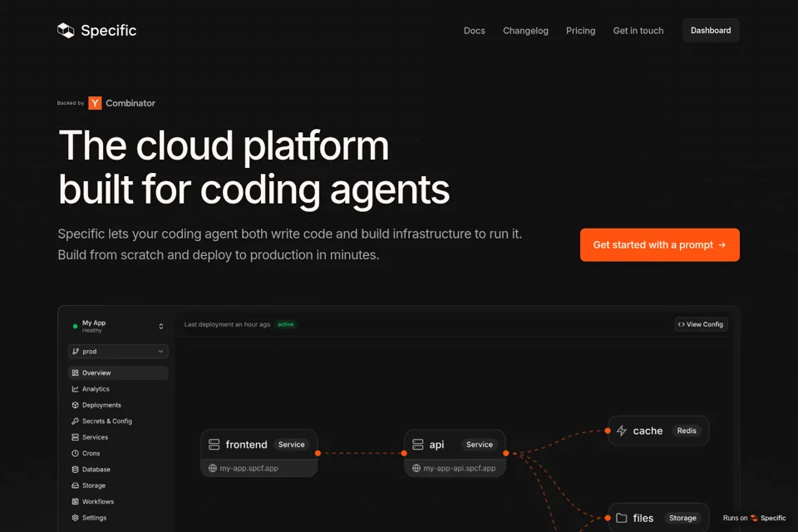Click the View Config button
Screen dimensions: 798x532
pos(701,324)
